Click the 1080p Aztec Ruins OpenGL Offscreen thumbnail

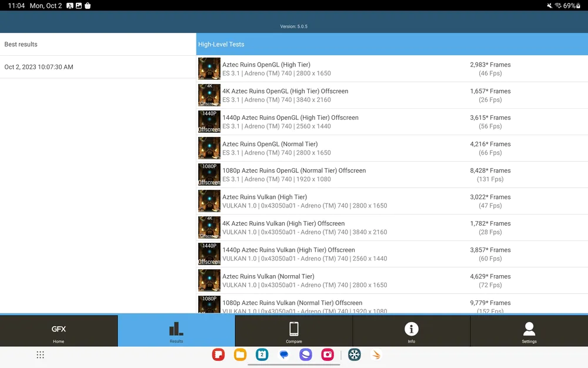click(x=209, y=175)
